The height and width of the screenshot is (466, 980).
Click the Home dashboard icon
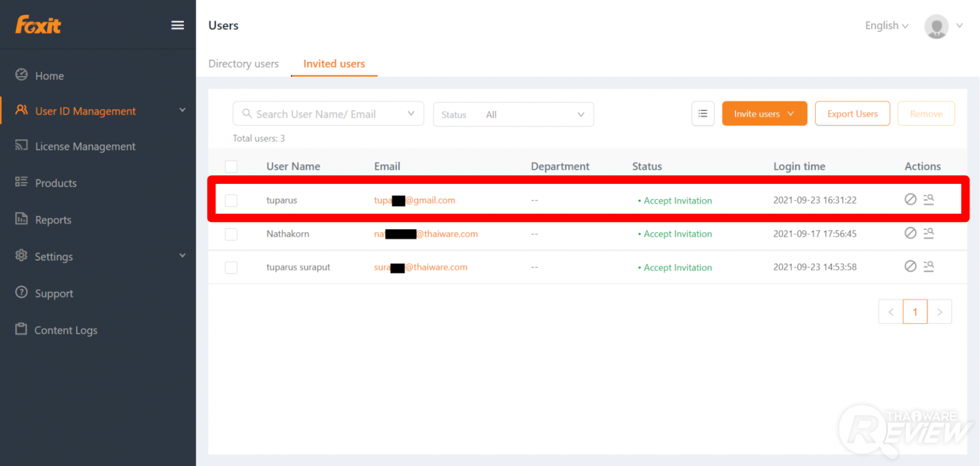pyautogui.click(x=21, y=75)
